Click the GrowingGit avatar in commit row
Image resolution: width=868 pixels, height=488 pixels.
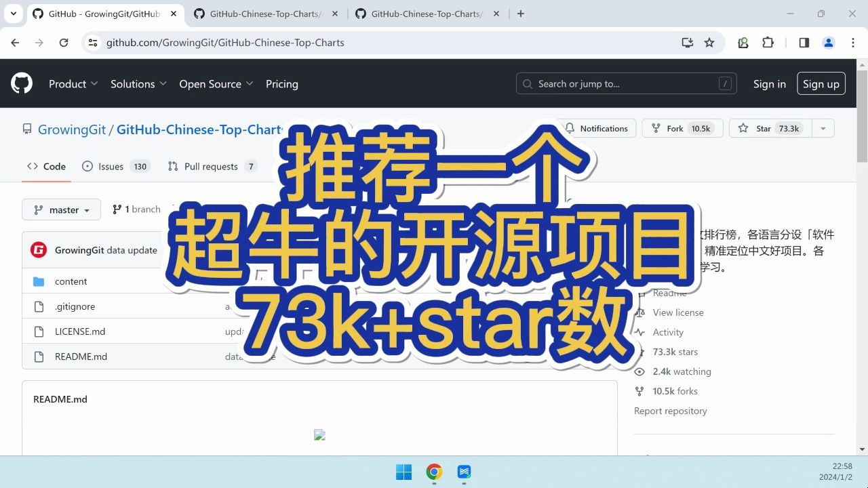39,249
